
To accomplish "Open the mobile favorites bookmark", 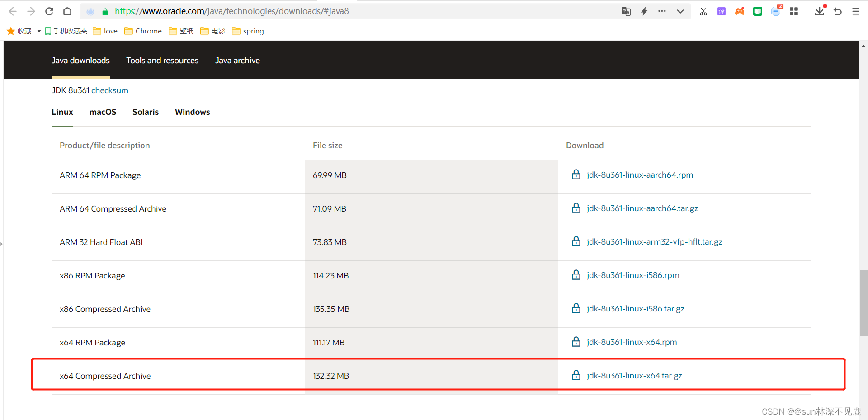I will point(66,31).
